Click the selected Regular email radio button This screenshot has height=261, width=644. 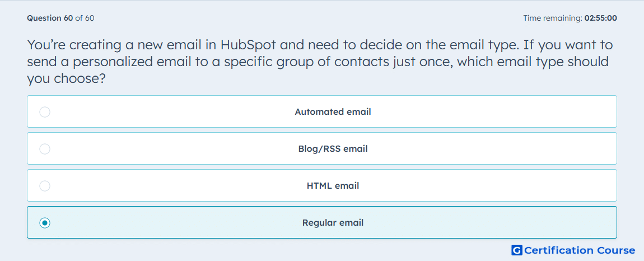tap(45, 223)
